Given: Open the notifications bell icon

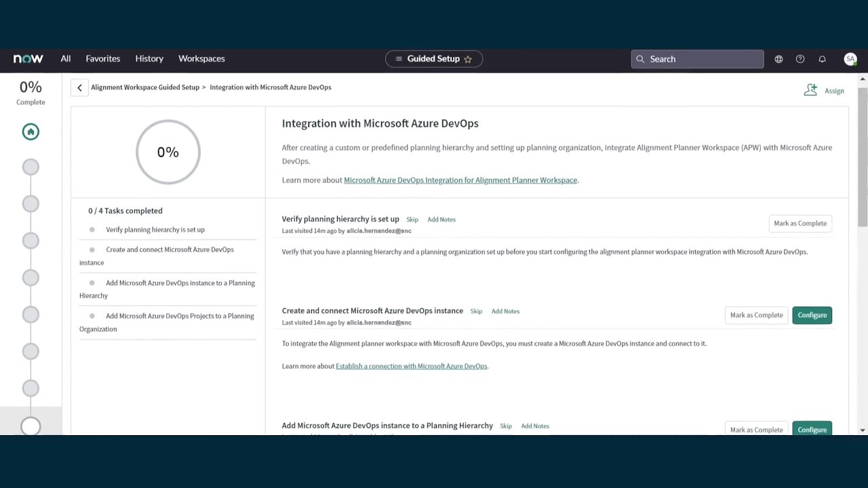Looking at the screenshot, I should (x=822, y=59).
